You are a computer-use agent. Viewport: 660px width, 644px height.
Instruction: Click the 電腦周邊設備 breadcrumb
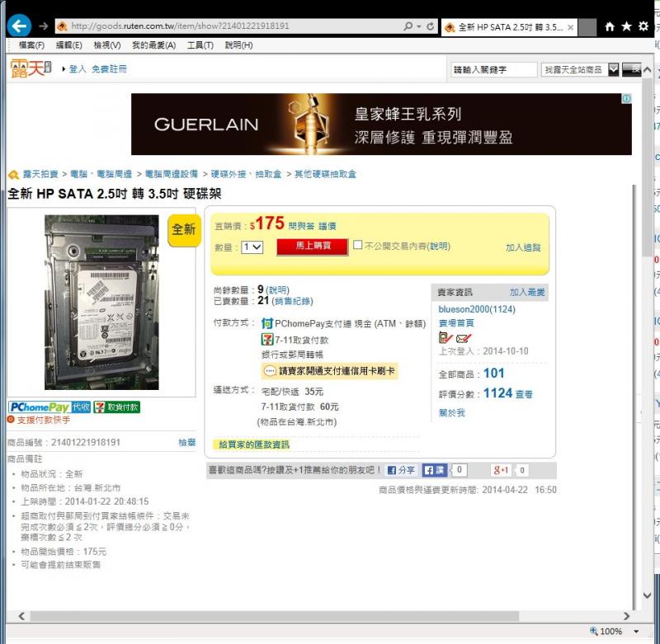172,174
